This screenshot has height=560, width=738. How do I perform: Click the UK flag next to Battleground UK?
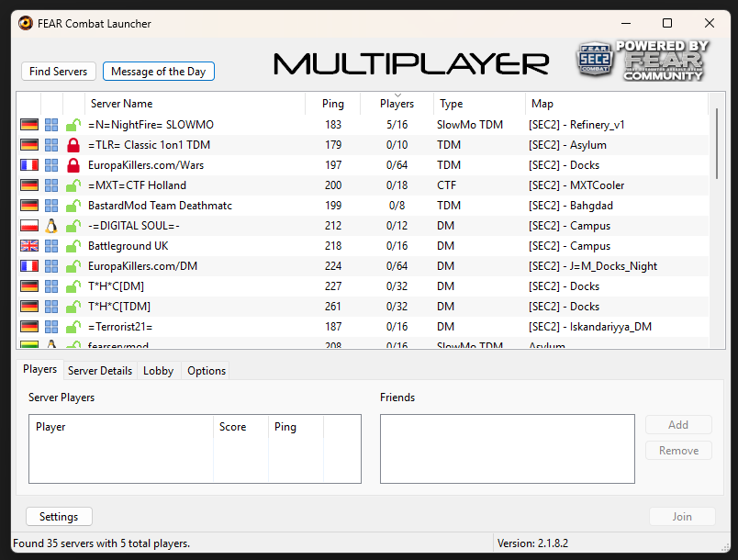(28, 246)
